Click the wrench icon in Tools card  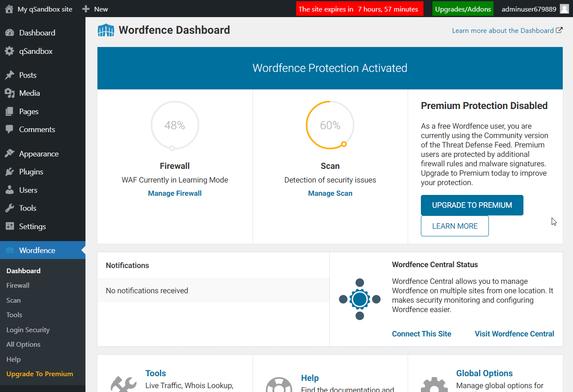coord(123,383)
